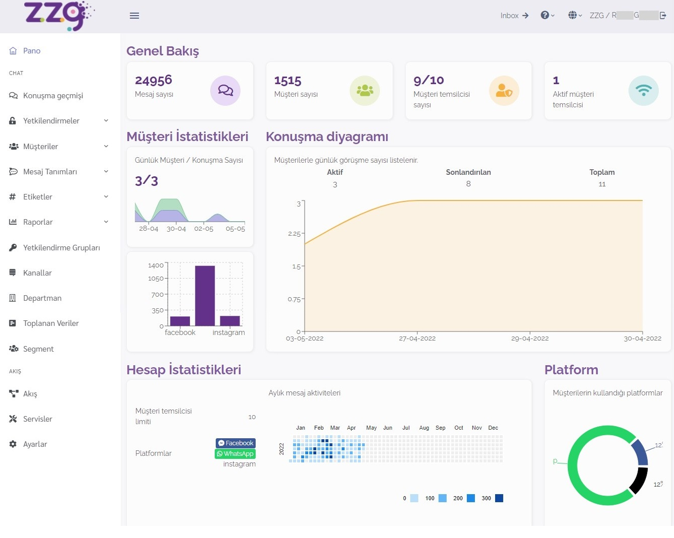Click the blue donut chart segment
Screen dimensions: 674x538
tap(641, 452)
